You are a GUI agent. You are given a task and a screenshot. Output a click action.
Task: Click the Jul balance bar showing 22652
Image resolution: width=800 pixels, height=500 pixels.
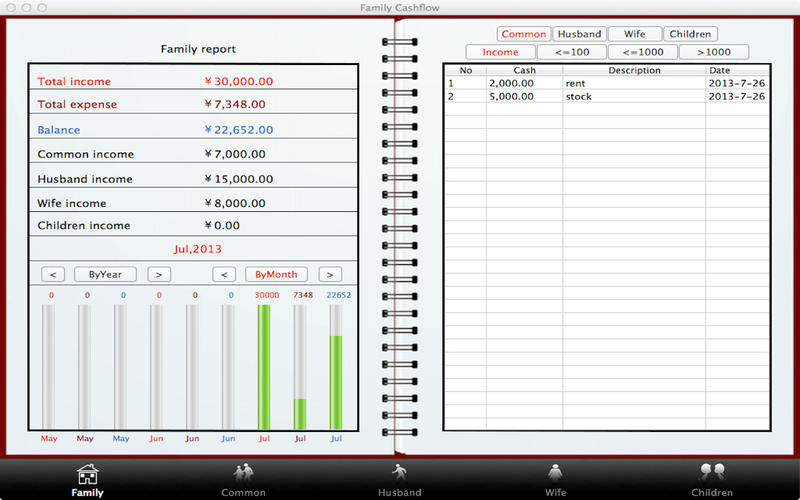click(336, 367)
